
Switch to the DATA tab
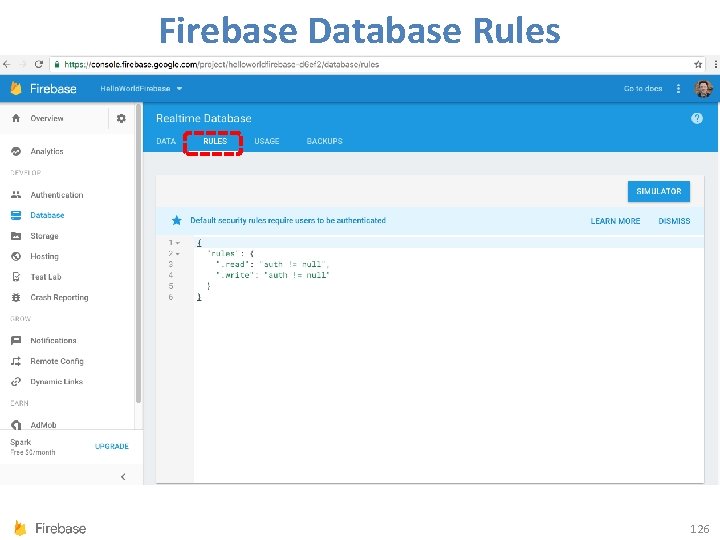166,141
